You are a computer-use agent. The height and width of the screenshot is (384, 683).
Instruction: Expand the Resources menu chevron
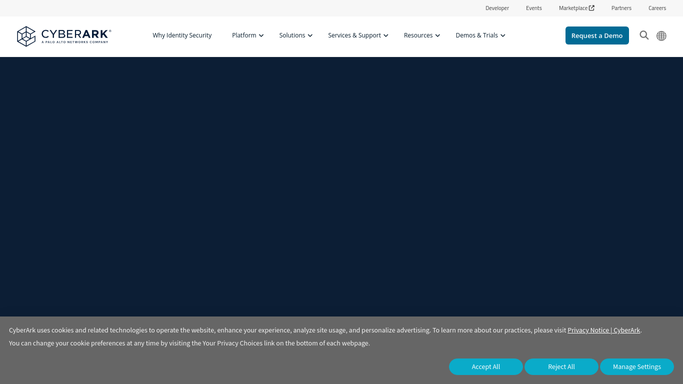[x=437, y=36]
